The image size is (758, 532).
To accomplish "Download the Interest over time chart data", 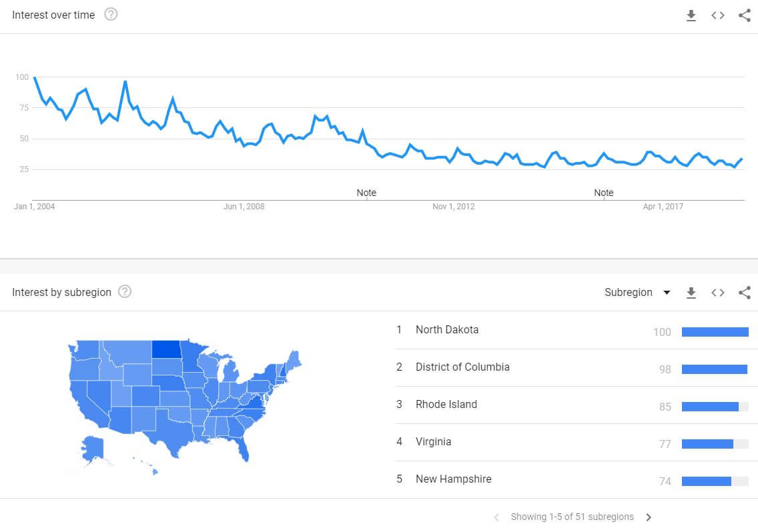I will click(691, 15).
